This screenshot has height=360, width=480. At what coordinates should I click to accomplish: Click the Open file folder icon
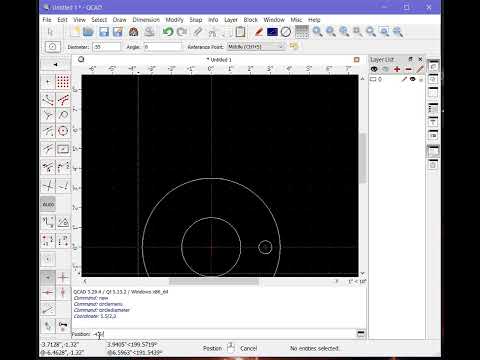pos(88,32)
